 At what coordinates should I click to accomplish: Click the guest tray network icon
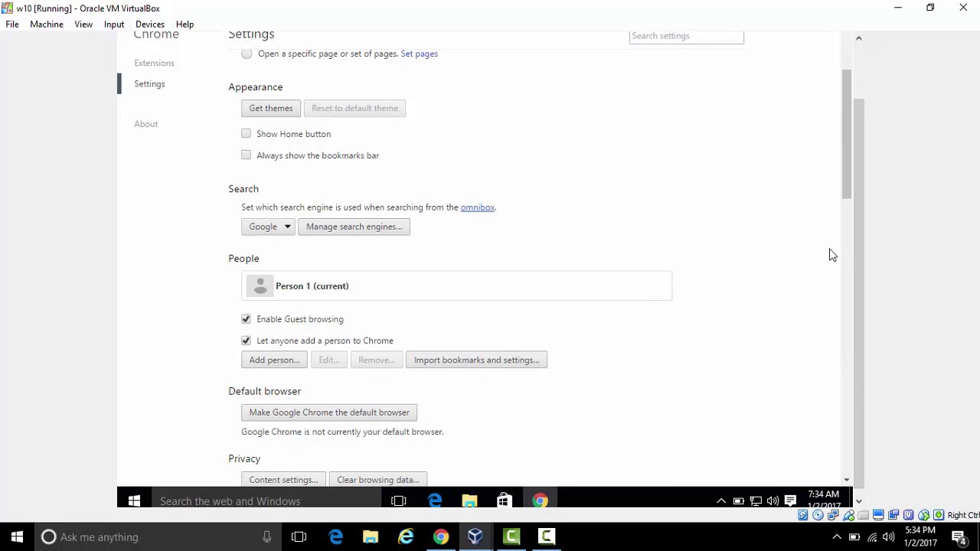point(756,501)
